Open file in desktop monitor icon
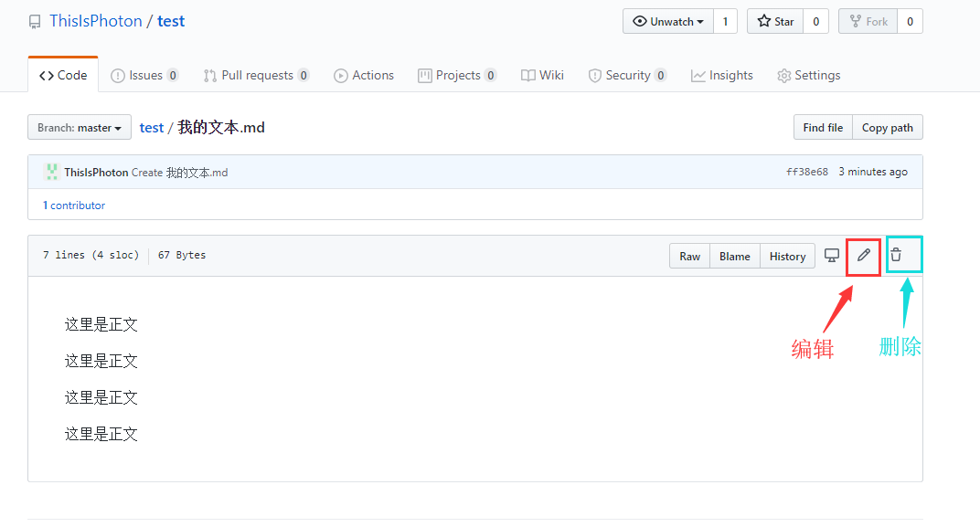 coord(831,256)
